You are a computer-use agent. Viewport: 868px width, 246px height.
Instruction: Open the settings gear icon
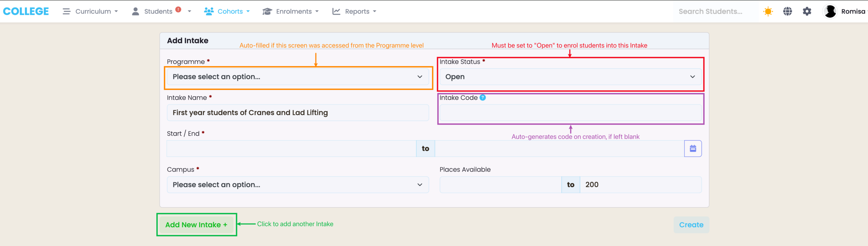[x=807, y=12]
